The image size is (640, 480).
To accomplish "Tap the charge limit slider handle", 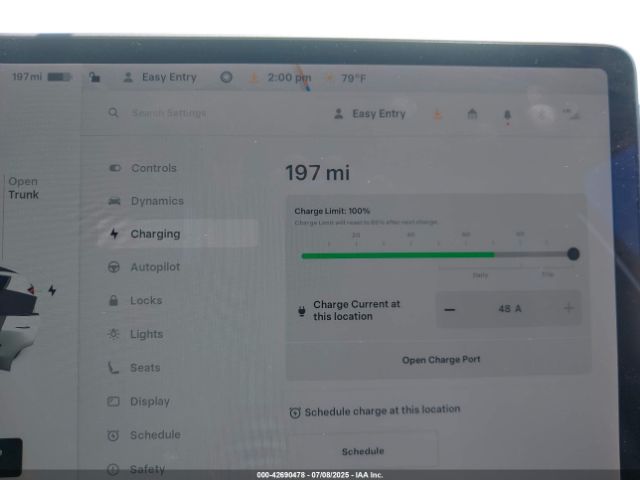I will pyautogui.click(x=573, y=254).
